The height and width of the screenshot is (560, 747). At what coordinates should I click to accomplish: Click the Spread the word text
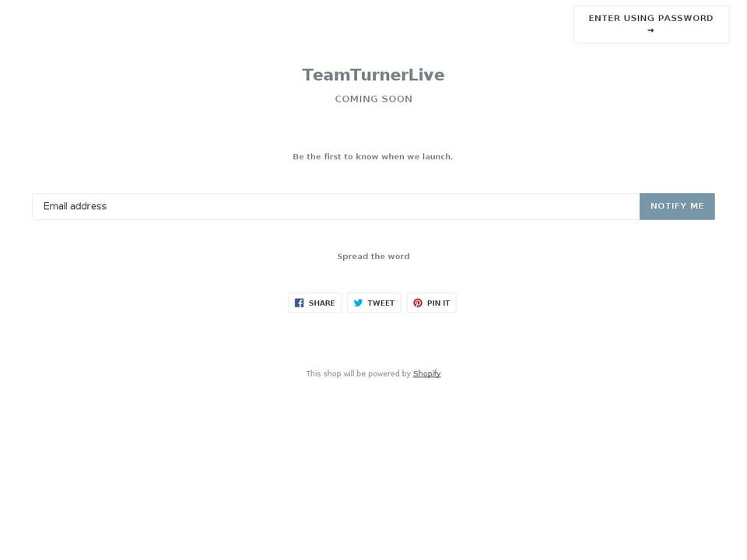(x=373, y=256)
